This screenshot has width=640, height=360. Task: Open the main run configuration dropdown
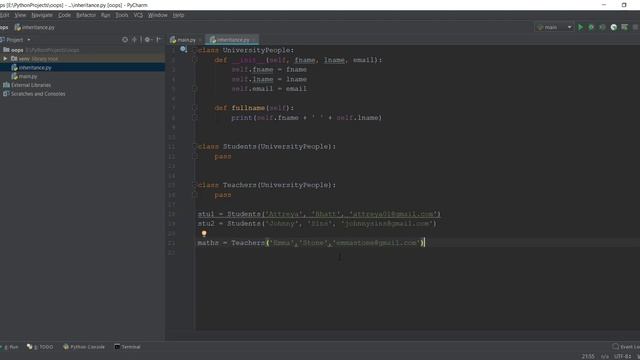pos(554,27)
